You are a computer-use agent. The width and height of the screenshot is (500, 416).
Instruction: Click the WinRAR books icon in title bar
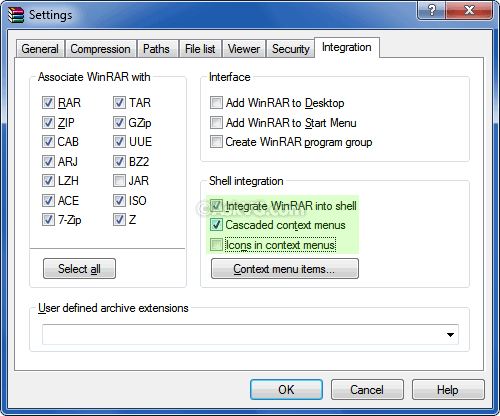pos(16,15)
